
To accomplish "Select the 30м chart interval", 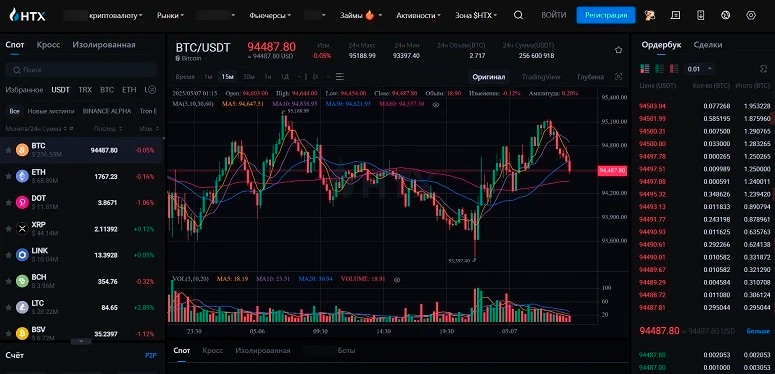I will [x=249, y=77].
